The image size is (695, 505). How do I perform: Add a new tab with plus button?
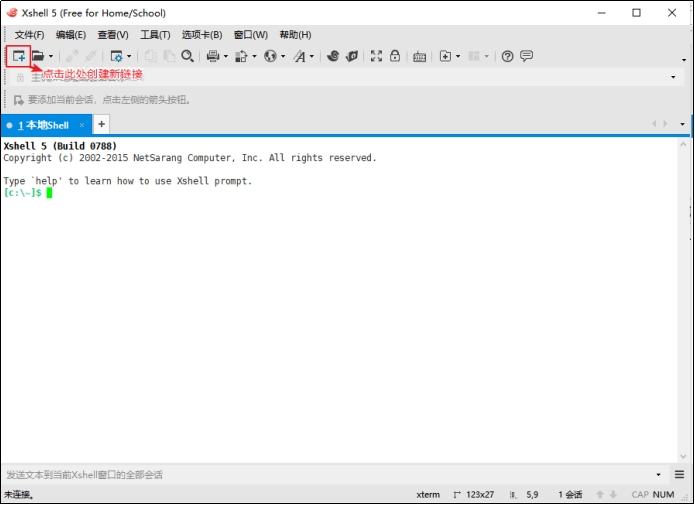[x=102, y=124]
